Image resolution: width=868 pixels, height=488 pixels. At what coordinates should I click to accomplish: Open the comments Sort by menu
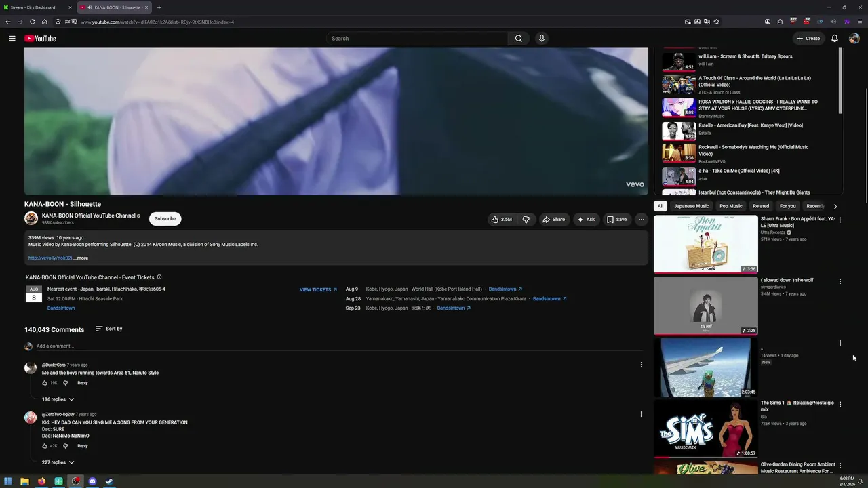coord(108,329)
